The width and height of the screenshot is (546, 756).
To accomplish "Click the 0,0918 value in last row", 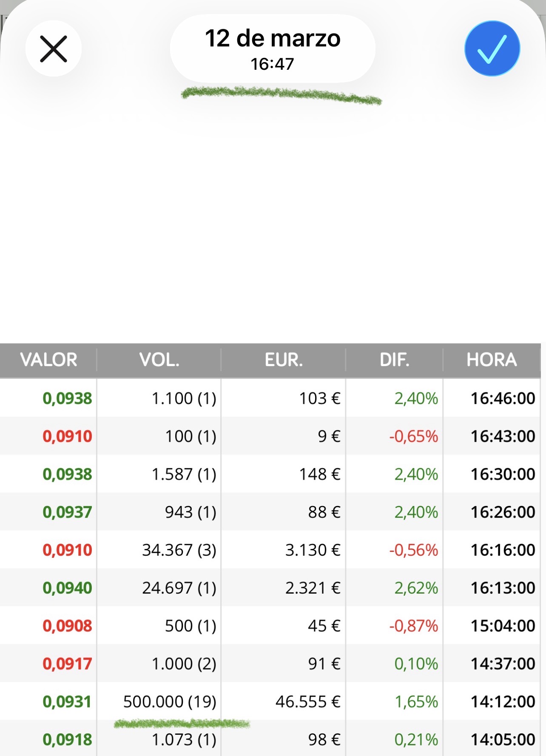I will 67,739.
